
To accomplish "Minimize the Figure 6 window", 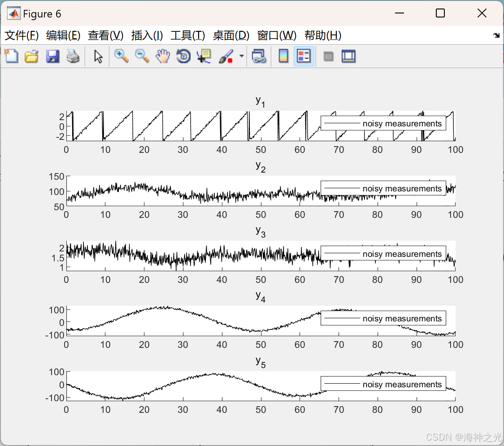I will click(x=399, y=13).
